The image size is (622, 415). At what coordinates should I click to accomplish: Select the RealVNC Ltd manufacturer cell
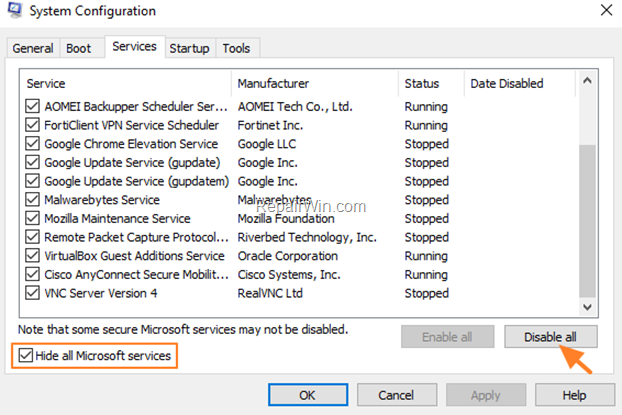(270, 293)
